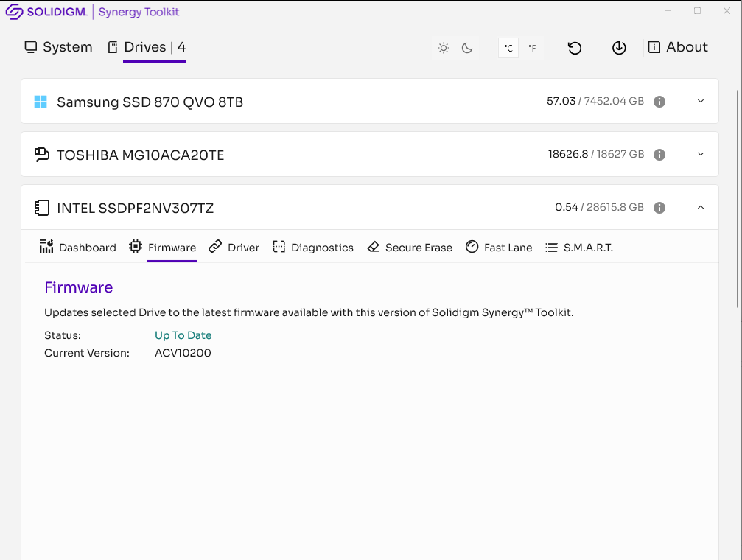Click the Up To Date status
This screenshot has height=560, width=742.
[183, 335]
